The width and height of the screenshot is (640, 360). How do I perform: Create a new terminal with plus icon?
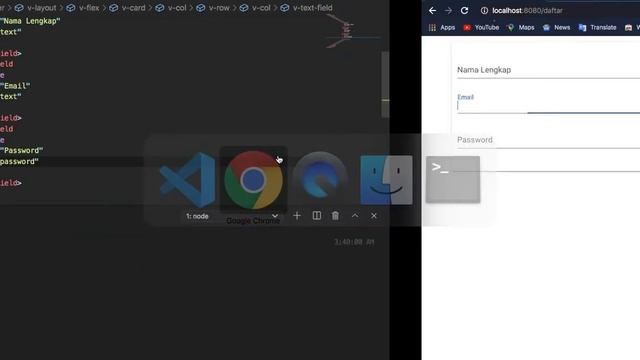297,216
